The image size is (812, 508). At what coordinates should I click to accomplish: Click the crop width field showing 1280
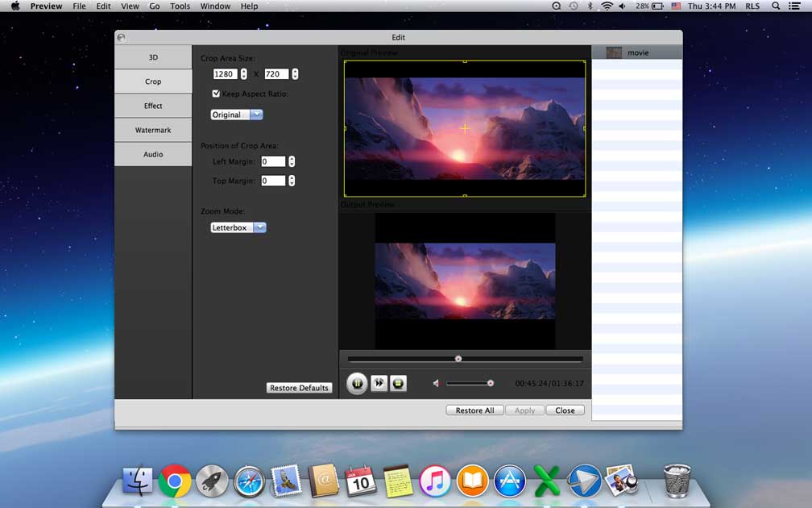point(225,74)
